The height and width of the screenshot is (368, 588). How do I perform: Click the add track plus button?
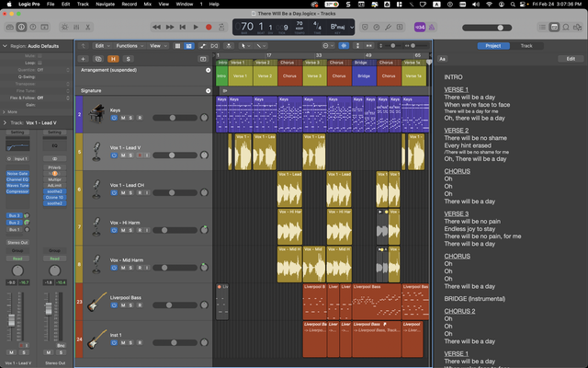(83, 59)
